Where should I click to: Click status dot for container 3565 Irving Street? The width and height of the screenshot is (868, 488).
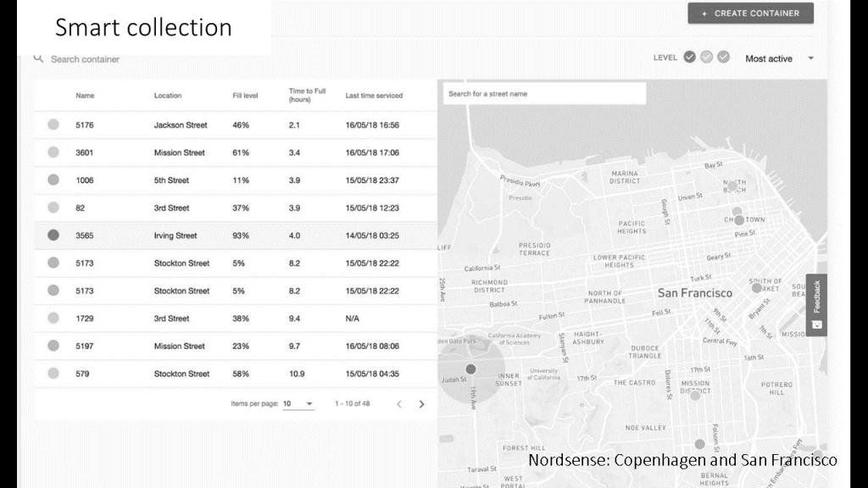click(53, 236)
